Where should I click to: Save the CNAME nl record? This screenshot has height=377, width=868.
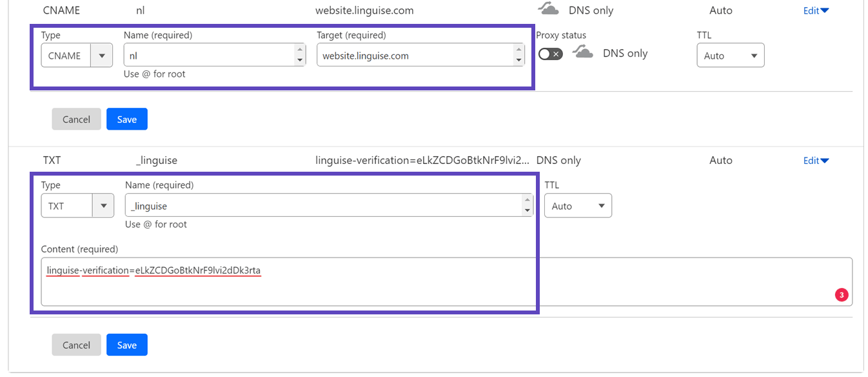point(127,119)
